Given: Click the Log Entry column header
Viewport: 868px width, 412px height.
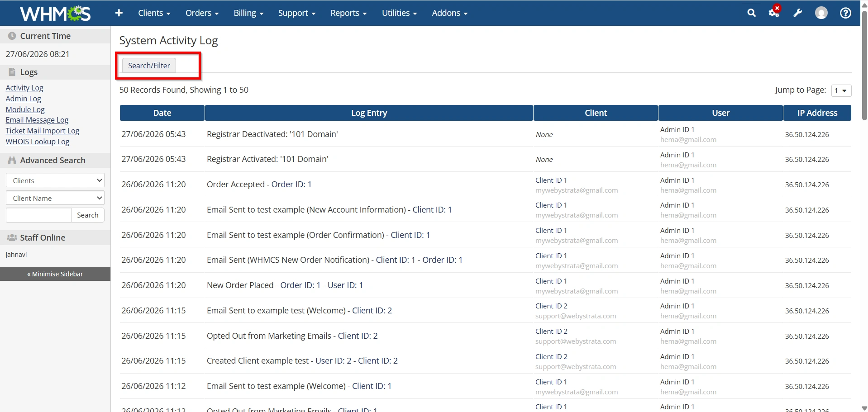Looking at the screenshot, I should (369, 113).
